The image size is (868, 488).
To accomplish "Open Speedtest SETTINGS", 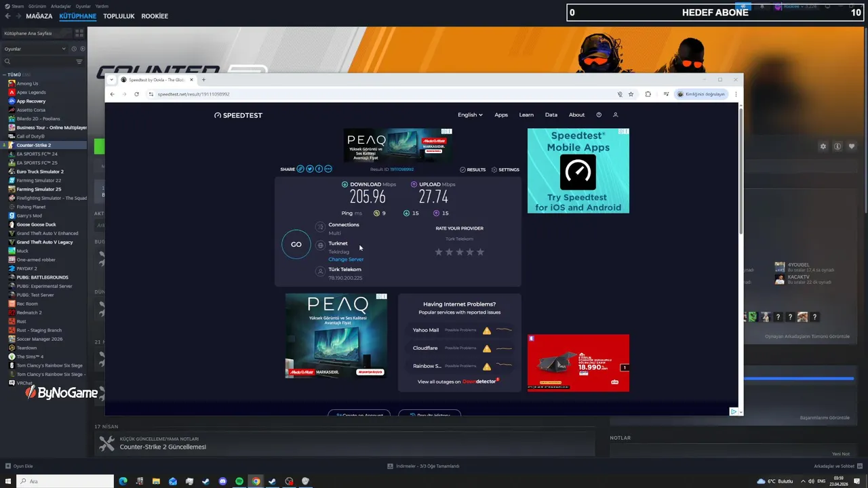I will click(x=505, y=169).
